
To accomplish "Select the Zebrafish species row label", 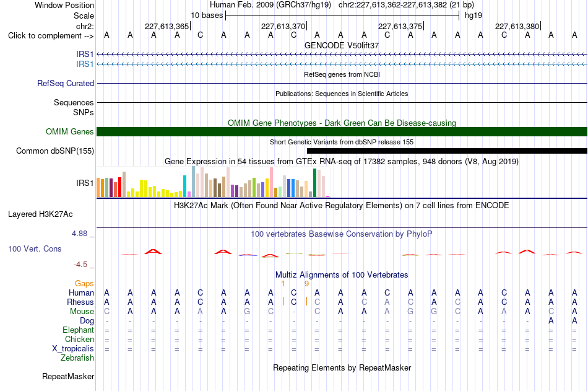I will click(77, 358).
